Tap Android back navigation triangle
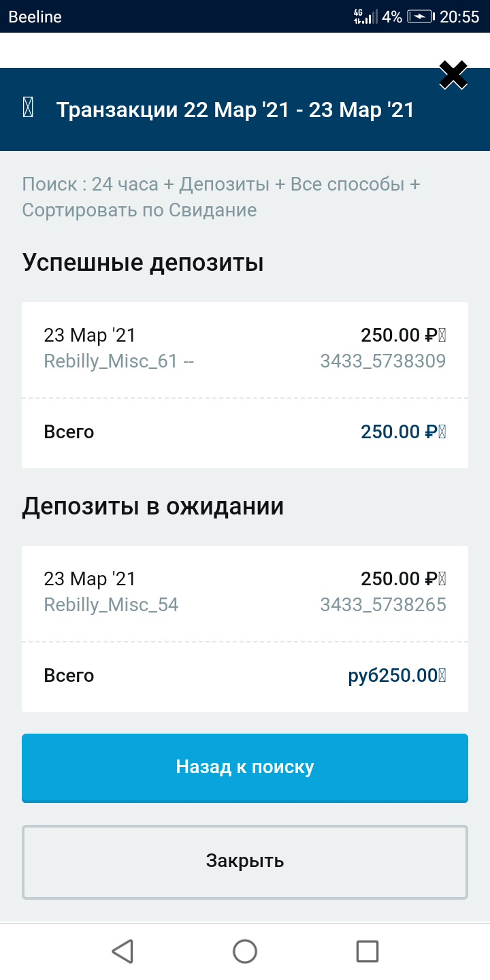 pyautogui.click(x=122, y=951)
